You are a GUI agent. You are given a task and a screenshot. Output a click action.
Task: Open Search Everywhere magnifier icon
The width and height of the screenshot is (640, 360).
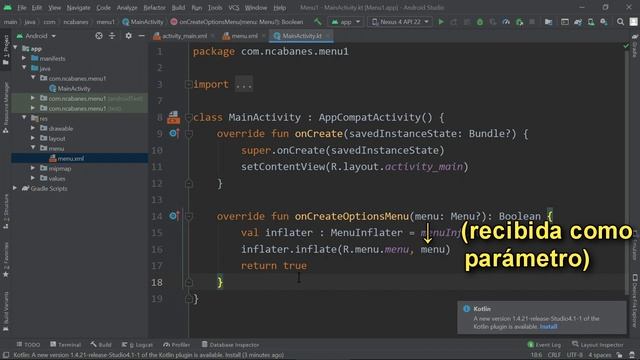tap(620, 22)
